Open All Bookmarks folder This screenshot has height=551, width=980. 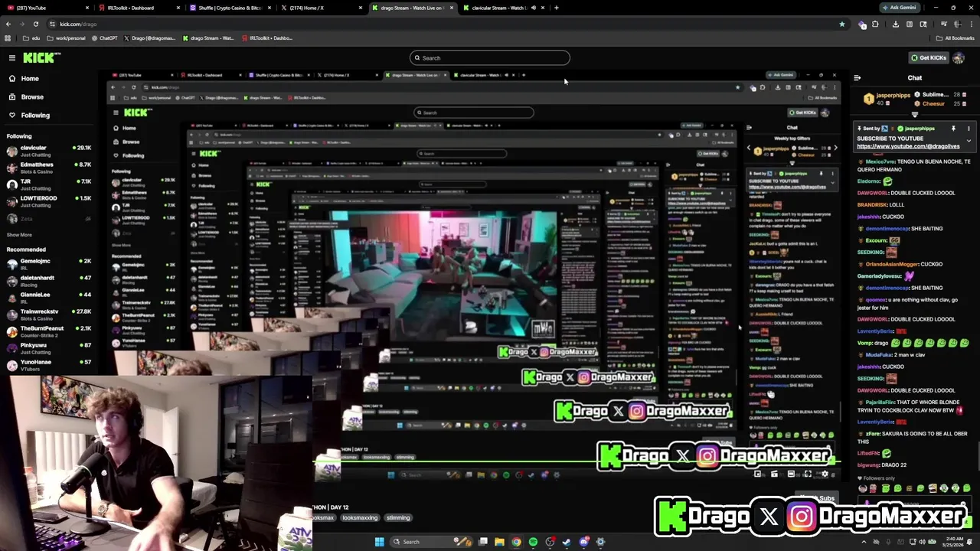click(955, 38)
